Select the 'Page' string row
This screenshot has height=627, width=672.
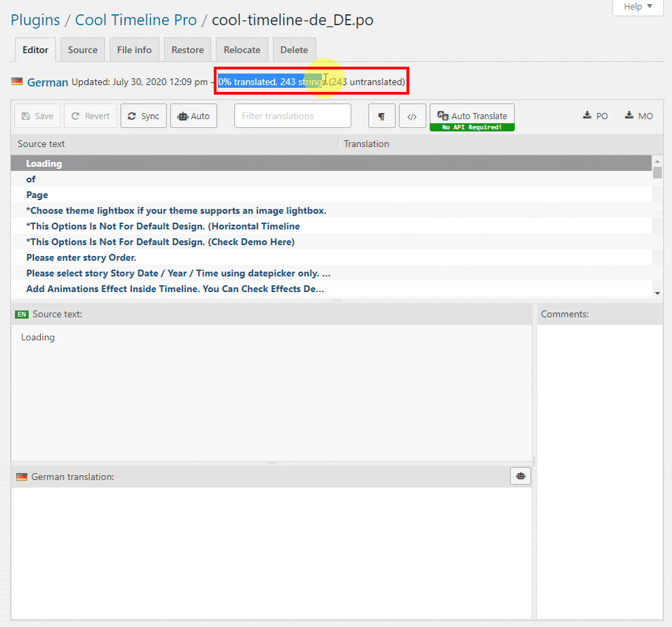click(331, 195)
